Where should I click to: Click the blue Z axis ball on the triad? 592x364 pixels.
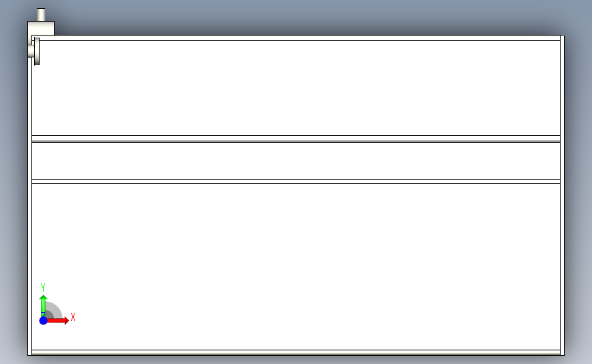[44, 320]
